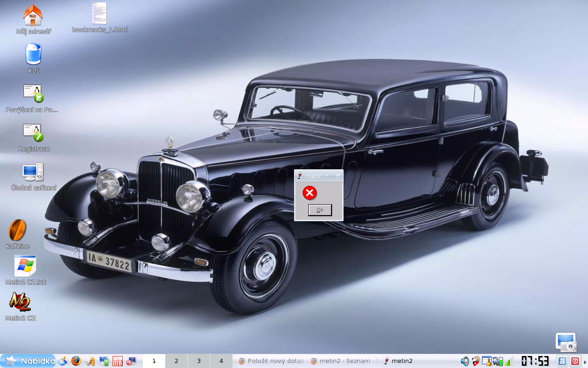The image size is (588, 368).
Task: Switch to virtual desktop 4
Action: click(x=221, y=361)
